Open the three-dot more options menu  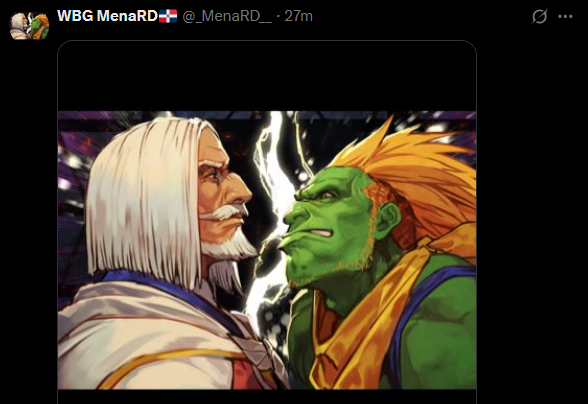565,17
